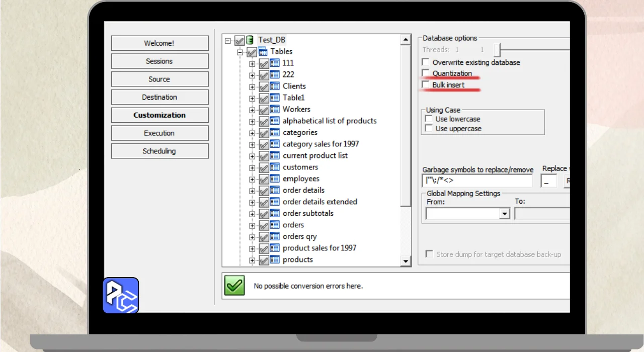644x352 pixels.
Task: Click table icon next to Workers
Action: pos(275,109)
